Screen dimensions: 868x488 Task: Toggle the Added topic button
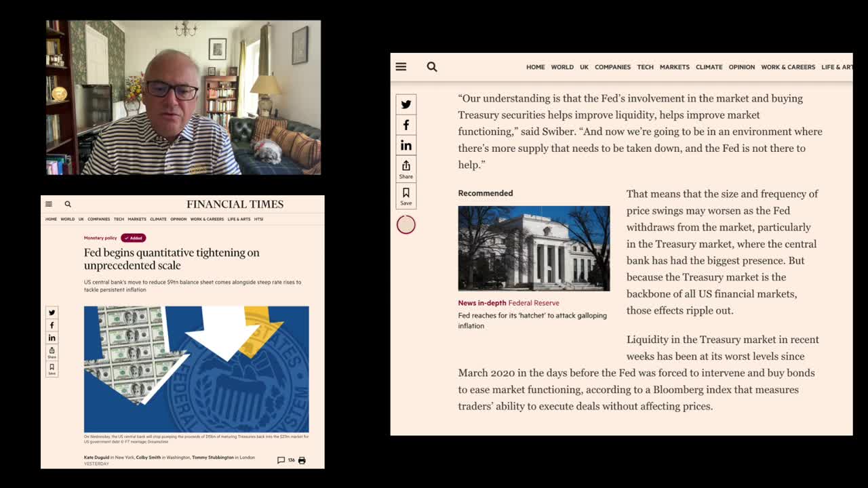coord(134,238)
